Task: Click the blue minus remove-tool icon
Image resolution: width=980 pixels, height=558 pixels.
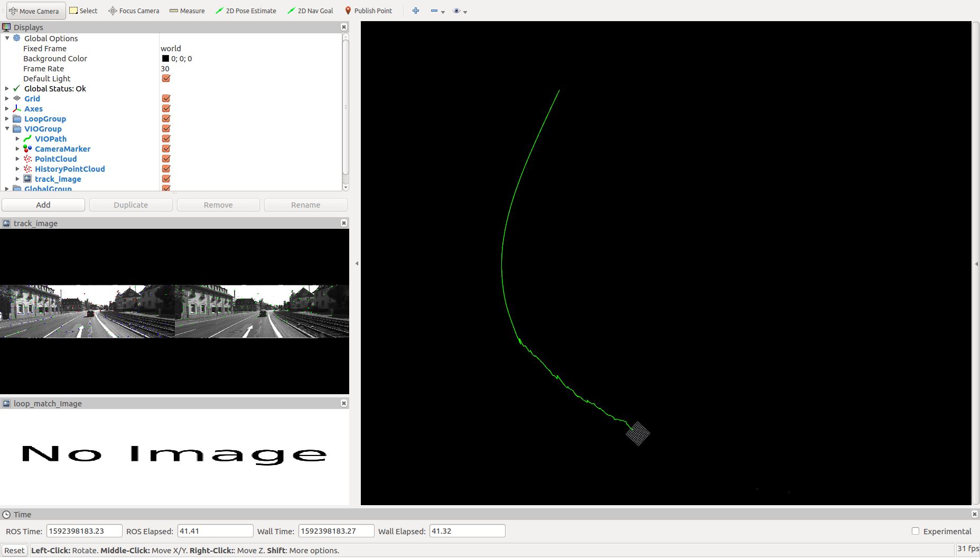Action: (434, 11)
